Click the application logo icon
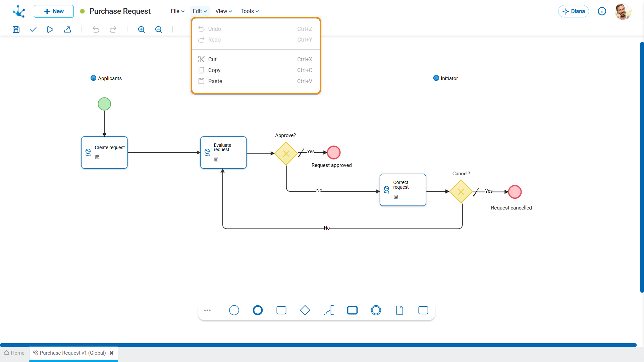 point(19,11)
